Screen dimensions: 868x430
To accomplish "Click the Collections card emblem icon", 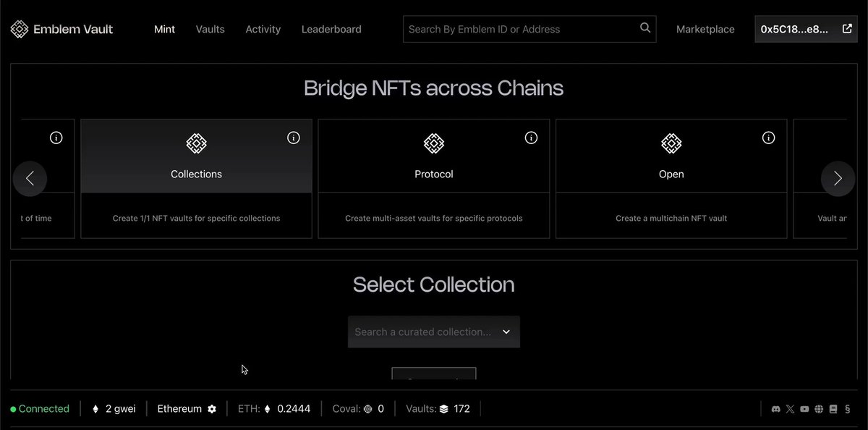I will (196, 143).
